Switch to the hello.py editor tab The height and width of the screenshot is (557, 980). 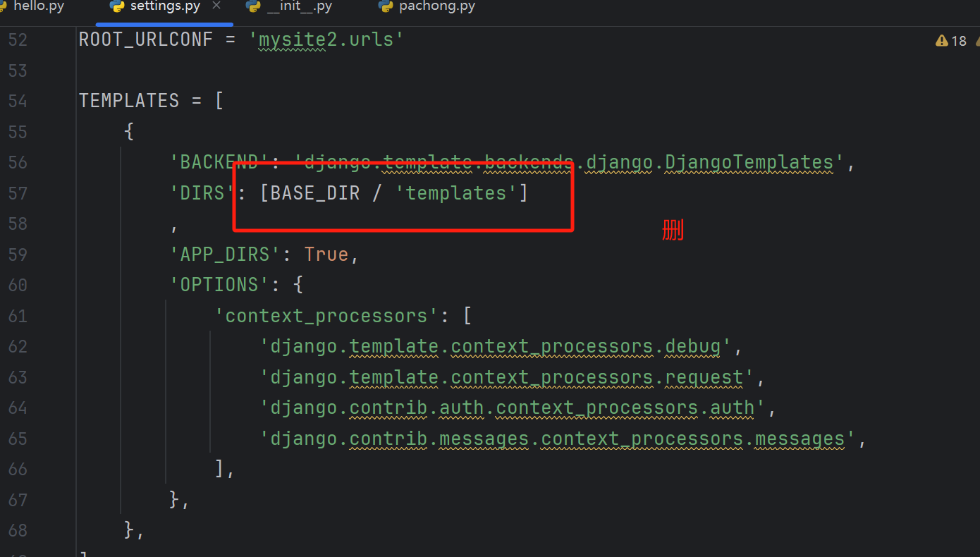click(32, 6)
